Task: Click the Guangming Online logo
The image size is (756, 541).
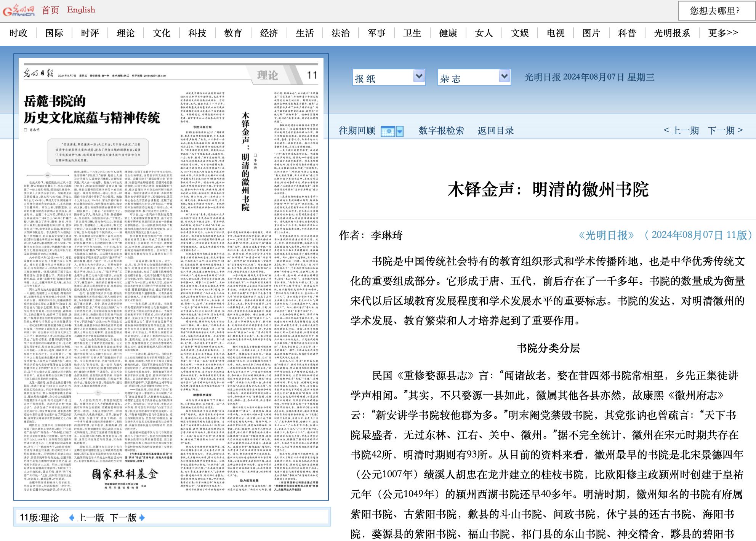Action: click(x=18, y=10)
